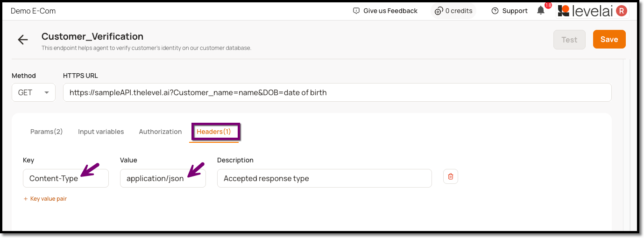Click the credits coin icon
The height and width of the screenshot is (238, 644).
pyautogui.click(x=439, y=11)
